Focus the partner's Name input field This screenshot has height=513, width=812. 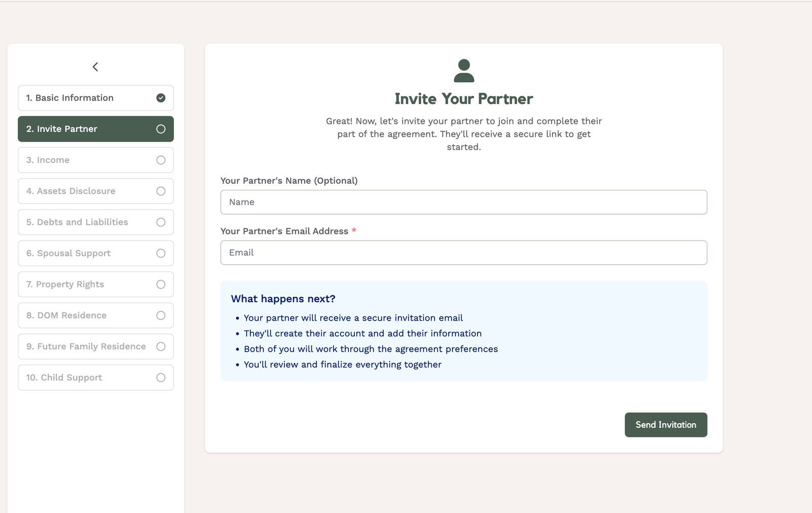point(463,202)
